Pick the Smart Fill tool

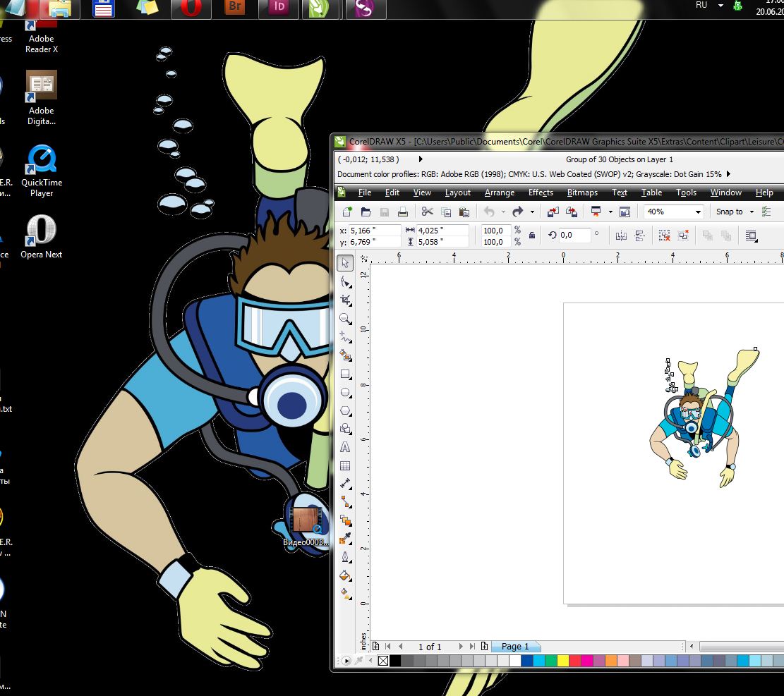(x=346, y=355)
